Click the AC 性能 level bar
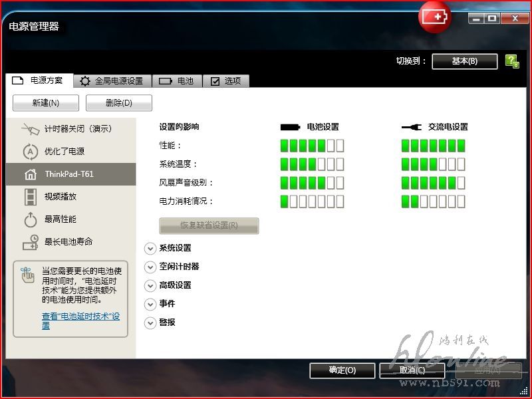The width and height of the screenshot is (532, 399). tap(434, 146)
